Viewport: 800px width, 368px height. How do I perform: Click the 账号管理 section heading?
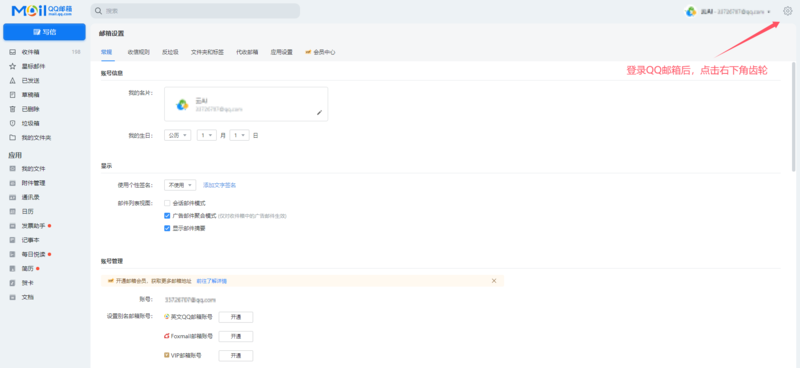(112, 261)
